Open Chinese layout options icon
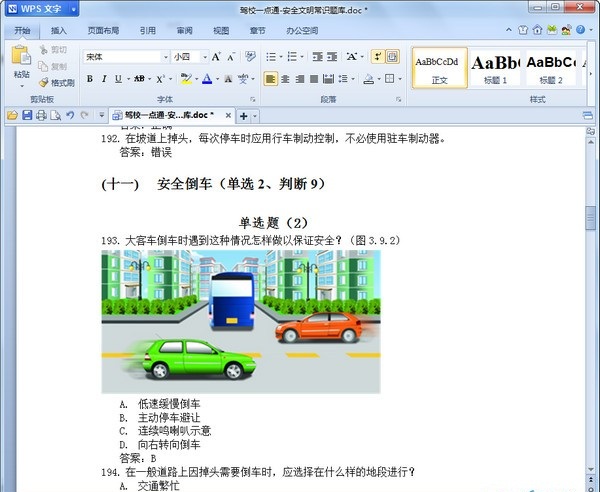The image size is (600, 492). (x=352, y=57)
